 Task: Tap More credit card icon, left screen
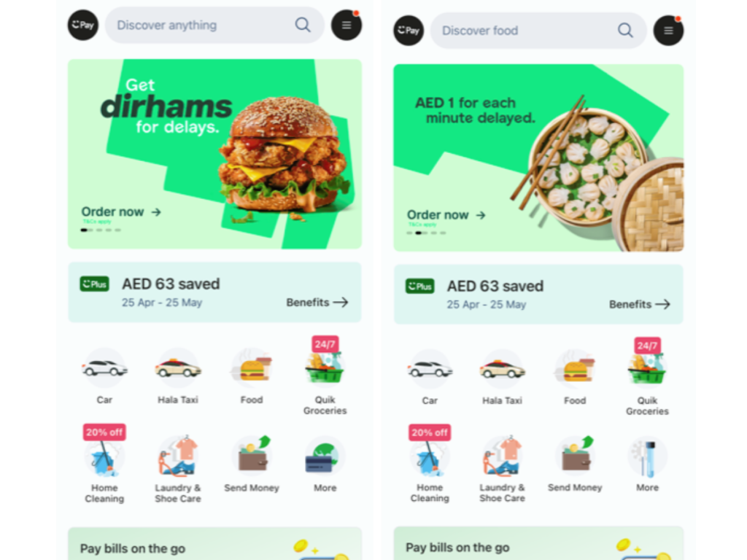[x=325, y=457]
